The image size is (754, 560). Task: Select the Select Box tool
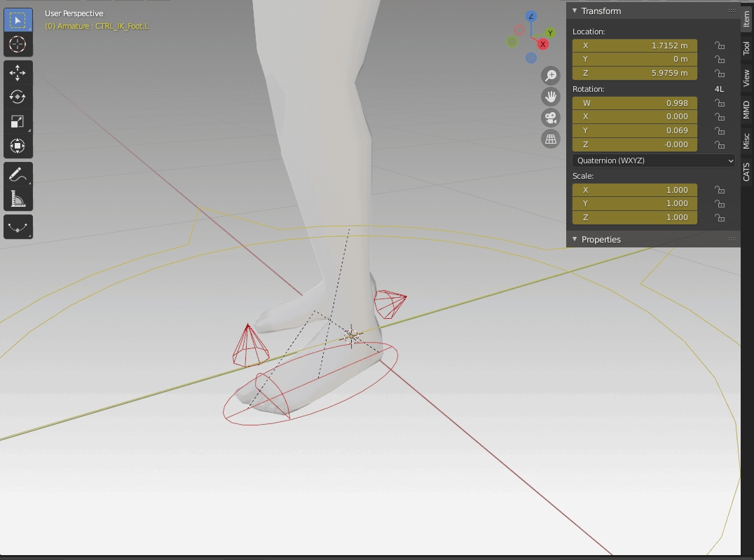18,20
